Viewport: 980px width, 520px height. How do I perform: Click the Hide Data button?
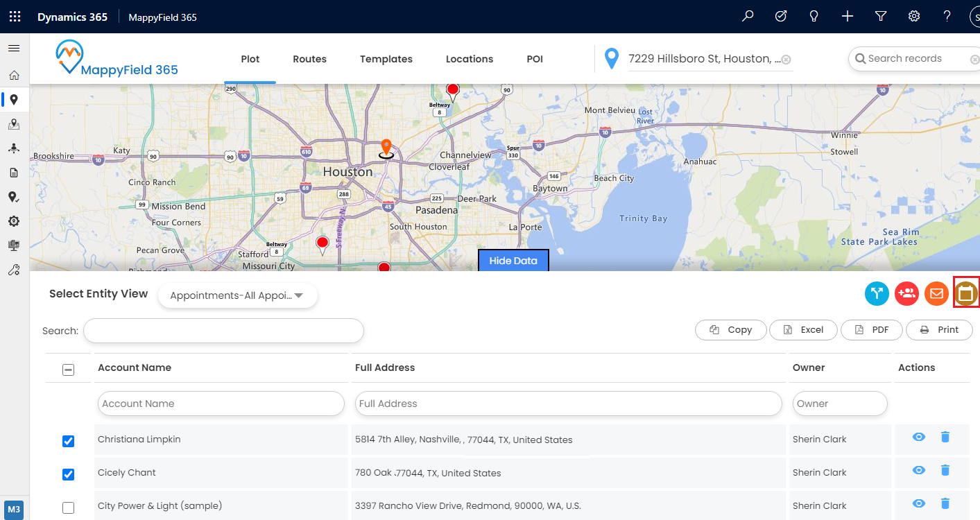pyautogui.click(x=513, y=261)
